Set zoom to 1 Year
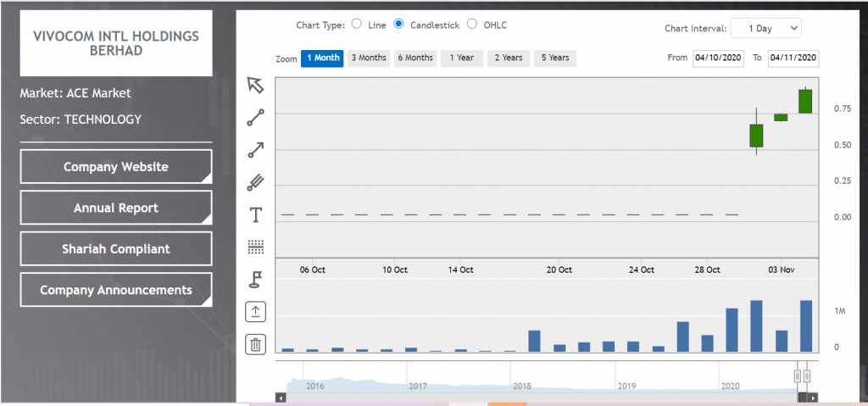868x406 pixels. [462, 58]
